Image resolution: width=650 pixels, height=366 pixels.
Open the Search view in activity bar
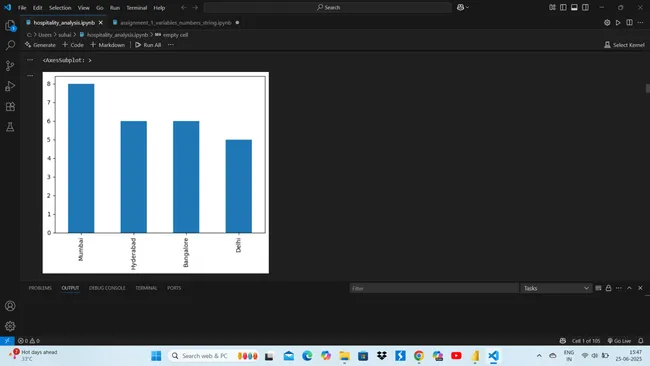10,45
